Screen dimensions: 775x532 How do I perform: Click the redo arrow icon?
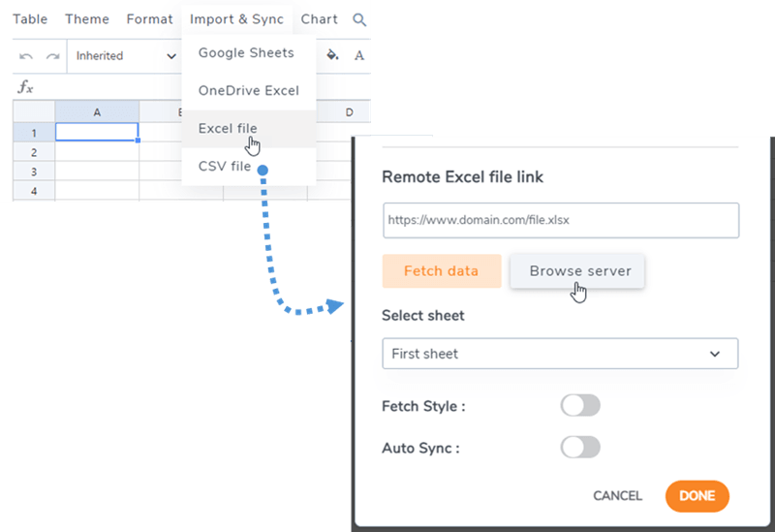coord(52,56)
